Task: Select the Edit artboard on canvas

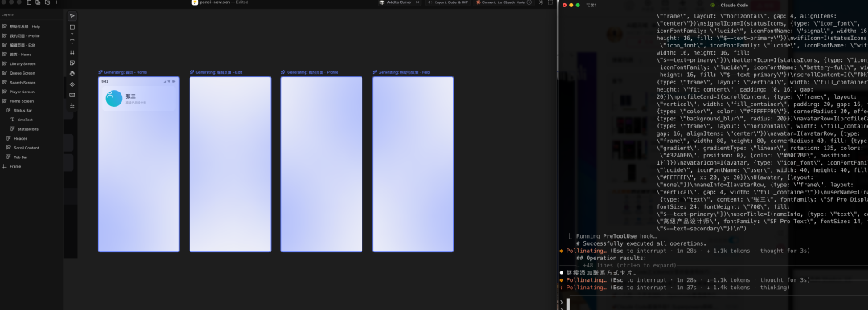Action: [231, 165]
